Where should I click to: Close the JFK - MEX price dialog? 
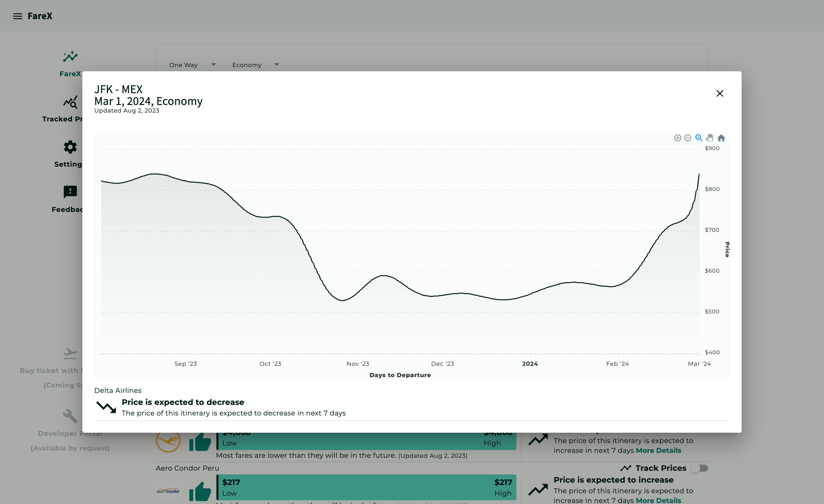point(720,94)
